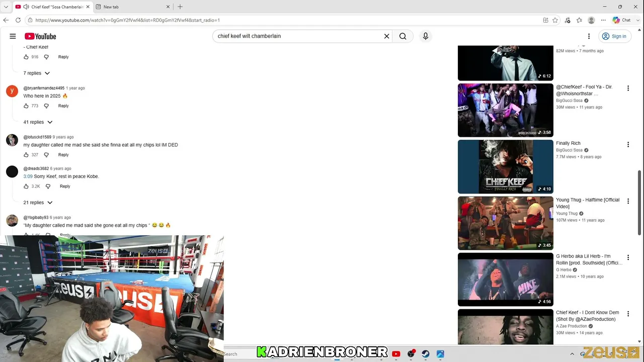The height and width of the screenshot is (362, 644).
Task: Close the New tab tab
Action: [168, 7]
